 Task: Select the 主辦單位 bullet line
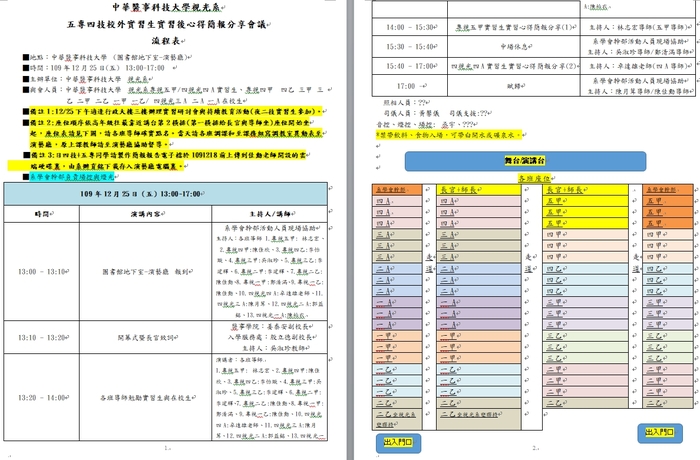(x=87, y=79)
